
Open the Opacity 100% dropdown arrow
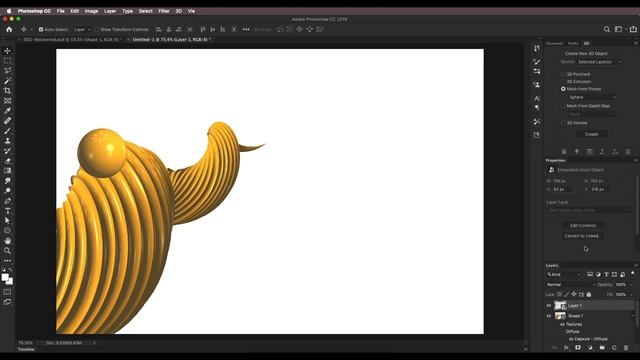click(x=632, y=284)
